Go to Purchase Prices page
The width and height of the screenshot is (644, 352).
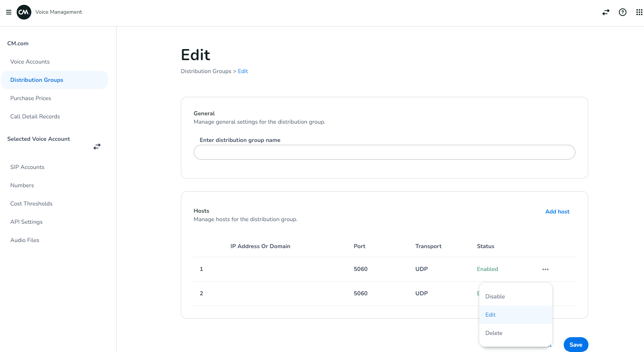point(31,98)
